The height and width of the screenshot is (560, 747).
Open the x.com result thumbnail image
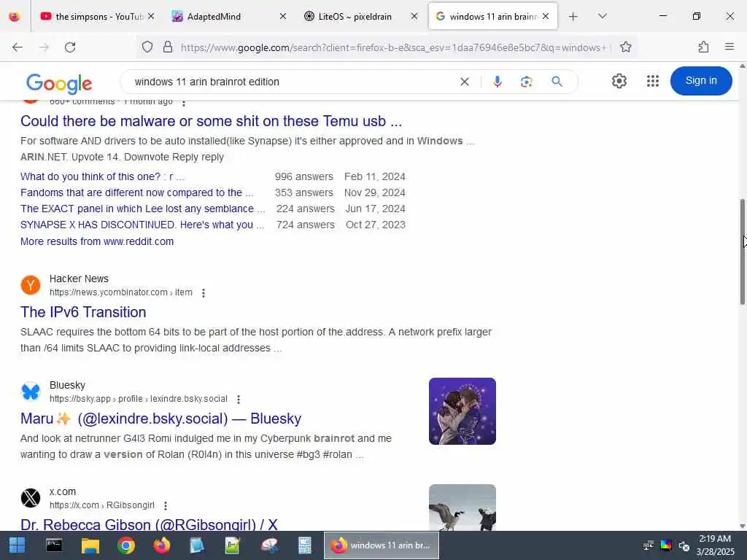[462, 507]
